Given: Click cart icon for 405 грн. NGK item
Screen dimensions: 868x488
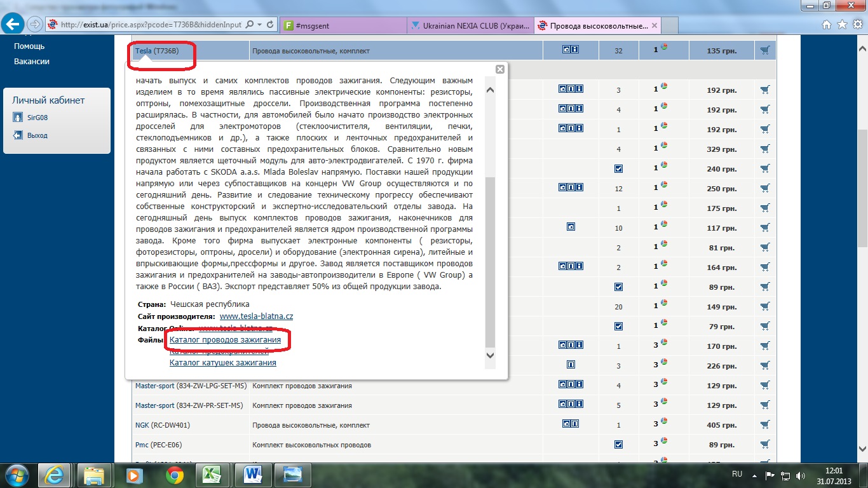Looking at the screenshot, I should point(764,424).
